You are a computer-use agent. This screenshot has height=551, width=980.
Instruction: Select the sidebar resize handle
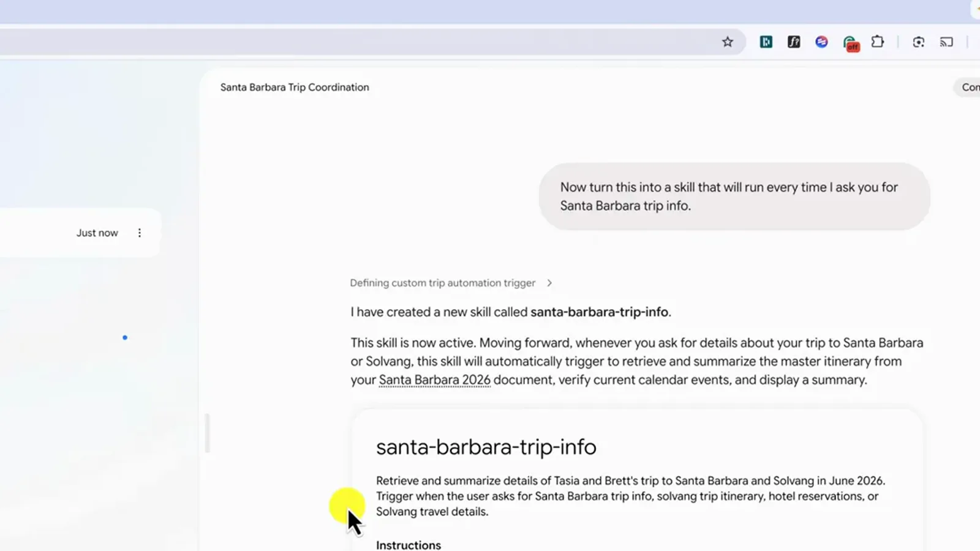(x=208, y=433)
